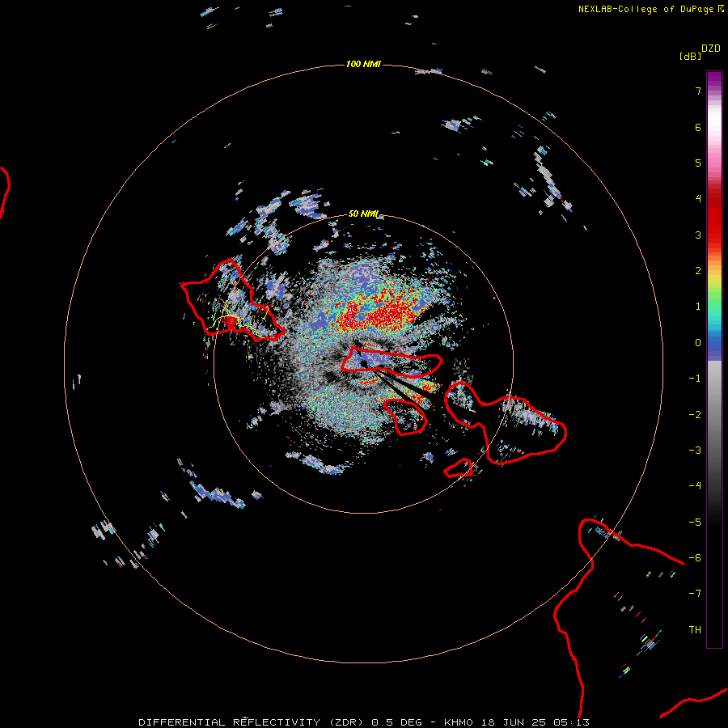
Task: Click the 100 NMI range ring label
Action: pos(363,64)
